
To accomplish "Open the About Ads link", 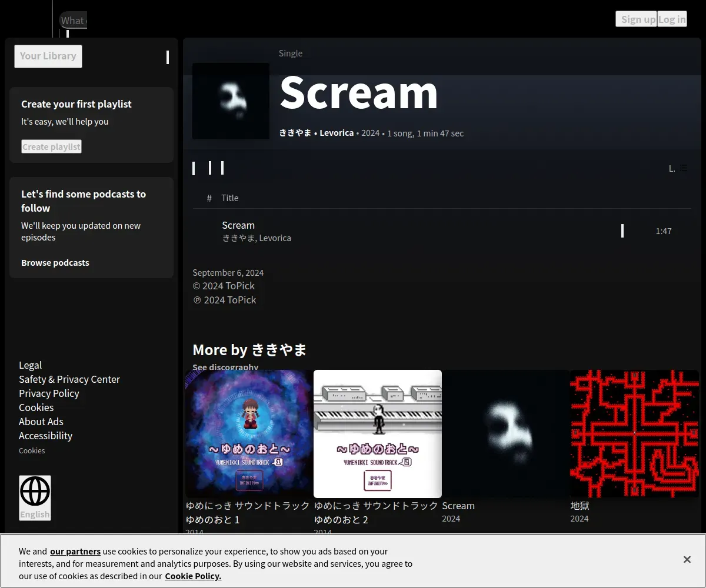I will [41, 422].
